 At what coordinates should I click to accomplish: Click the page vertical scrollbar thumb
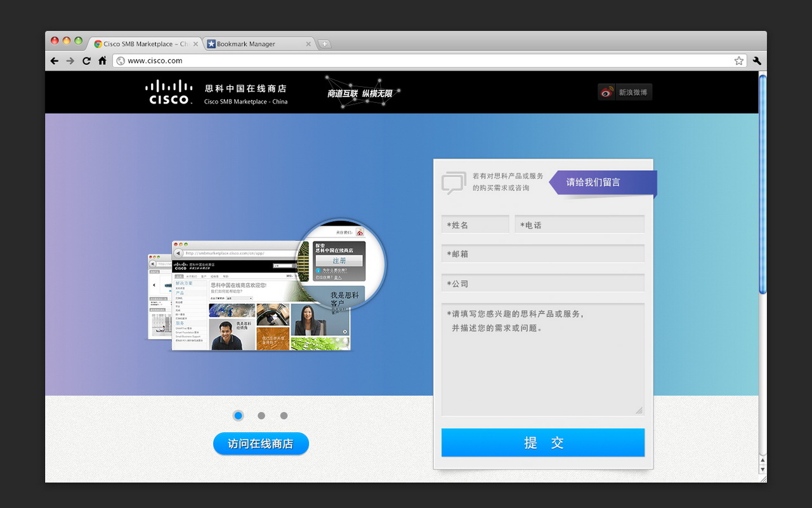(763, 184)
